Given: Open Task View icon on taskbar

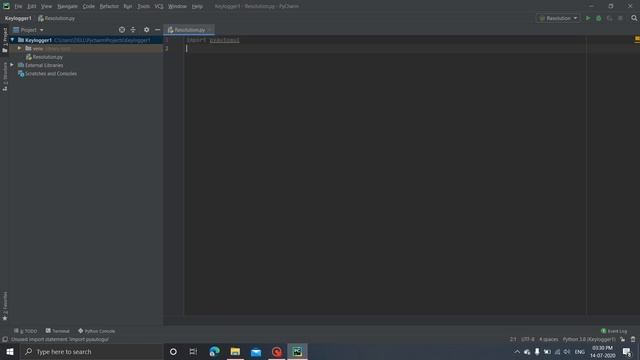Looking at the screenshot, I should point(193,351).
